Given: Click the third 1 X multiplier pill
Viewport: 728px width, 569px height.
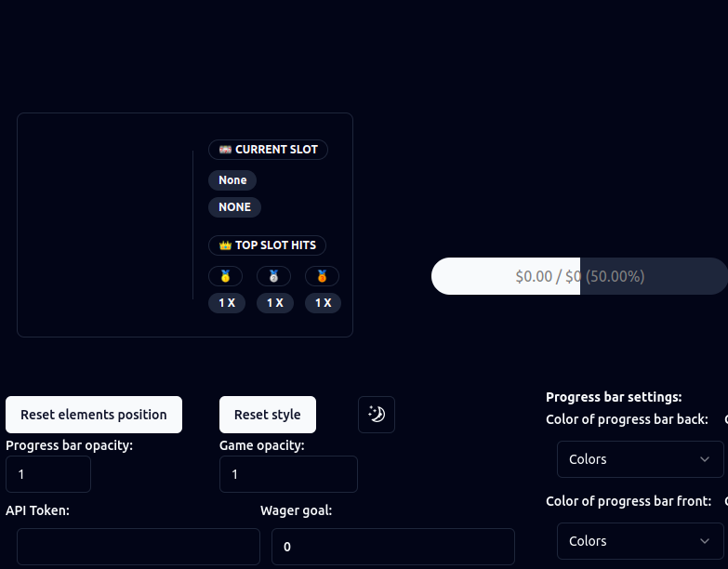Looking at the screenshot, I should click(x=323, y=303).
